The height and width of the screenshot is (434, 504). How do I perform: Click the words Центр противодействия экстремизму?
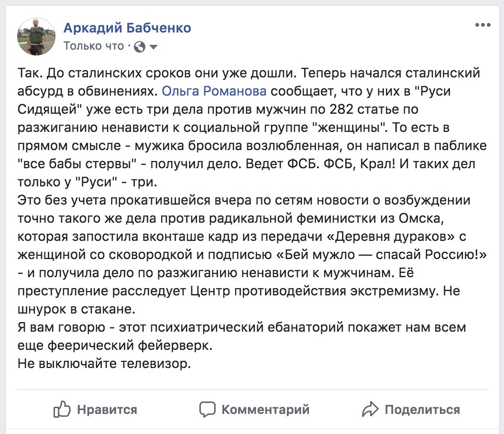(x=314, y=291)
